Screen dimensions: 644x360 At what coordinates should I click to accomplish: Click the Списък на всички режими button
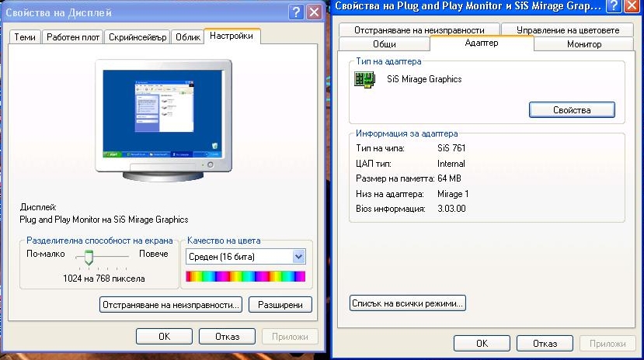(407, 303)
